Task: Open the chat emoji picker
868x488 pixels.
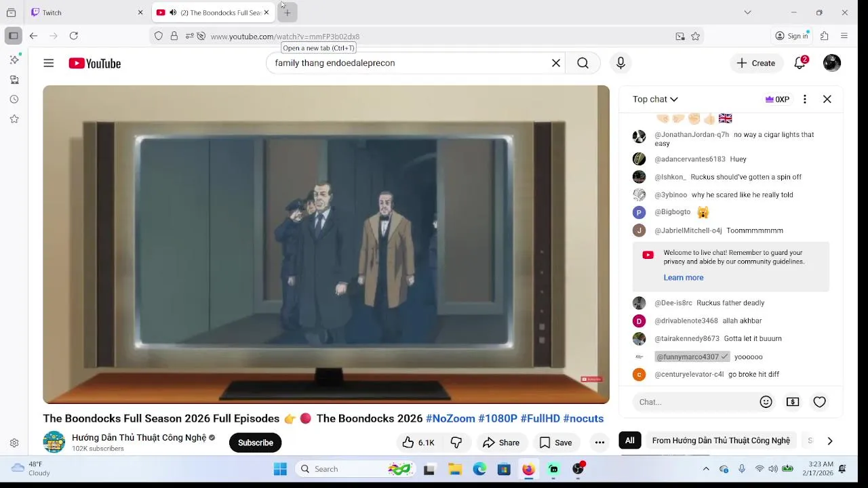Action: pyautogui.click(x=766, y=402)
